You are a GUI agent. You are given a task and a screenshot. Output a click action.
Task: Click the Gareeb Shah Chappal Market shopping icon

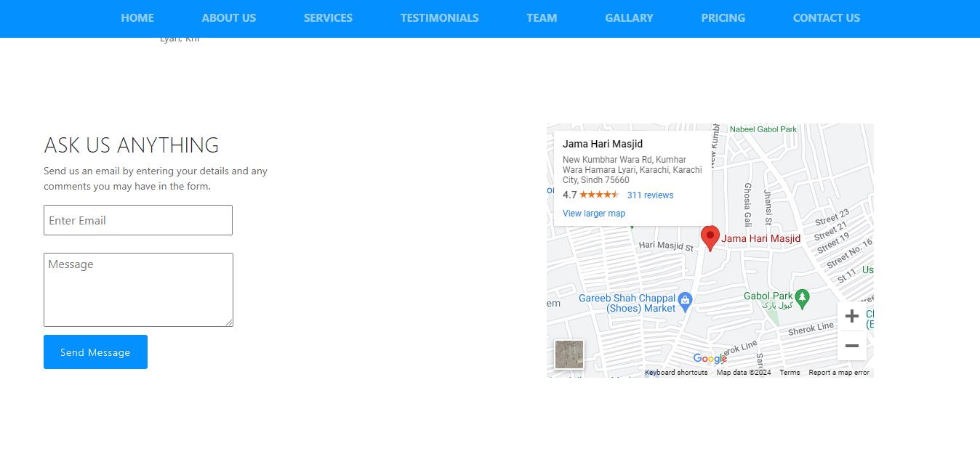pos(684,299)
